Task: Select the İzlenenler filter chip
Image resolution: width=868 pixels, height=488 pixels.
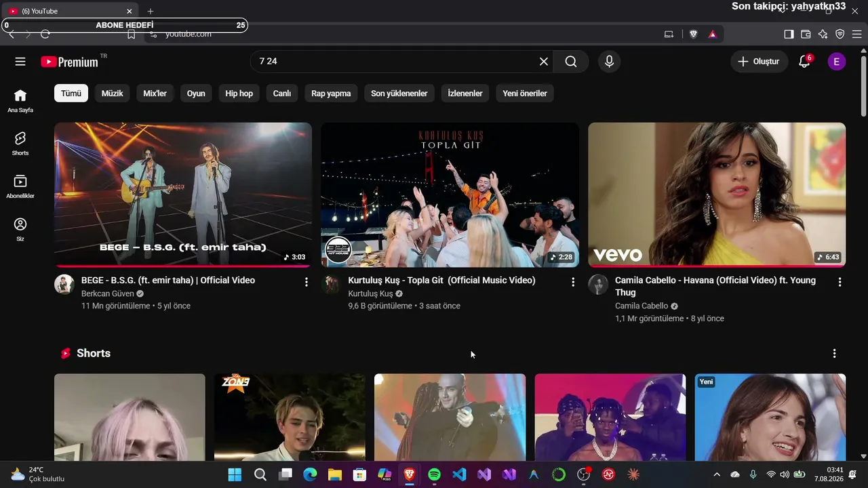Action: [x=465, y=94]
